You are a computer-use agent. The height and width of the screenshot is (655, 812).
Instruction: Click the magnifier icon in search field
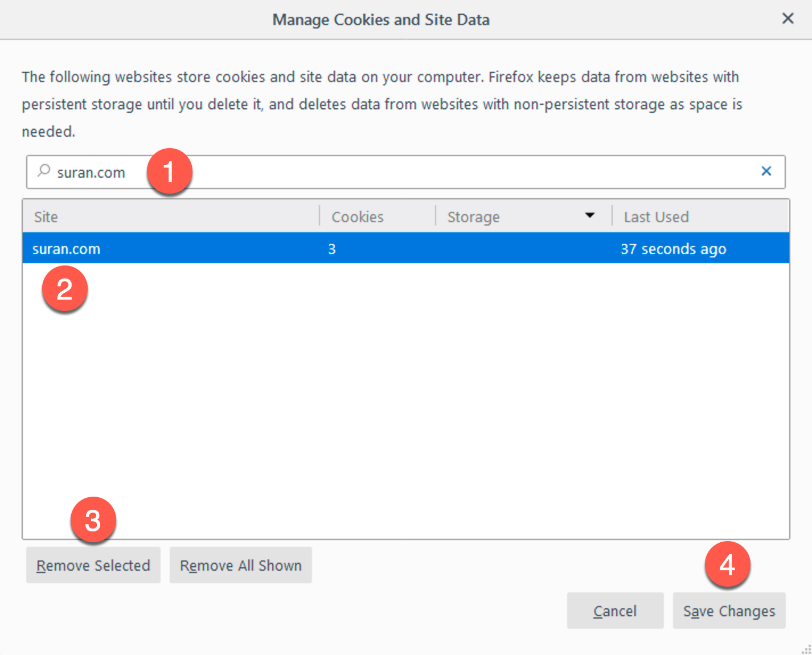click(x=44, y=171)
